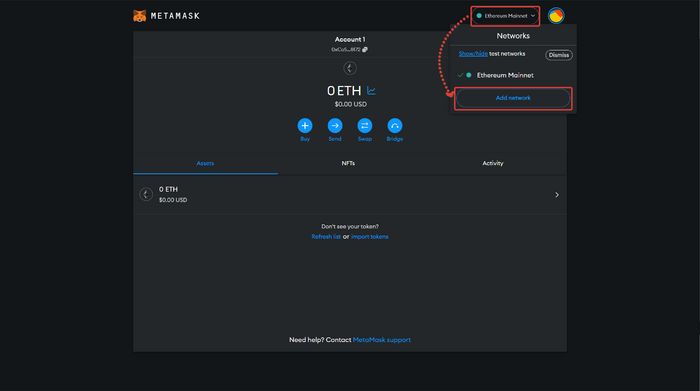Open the MetaMask support link

(x=382, y=340)
